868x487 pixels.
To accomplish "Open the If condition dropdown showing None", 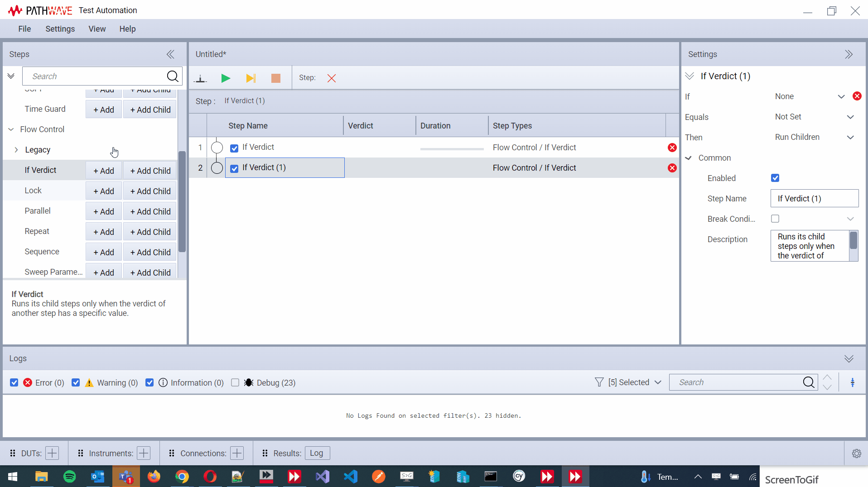I will [841, 96].
